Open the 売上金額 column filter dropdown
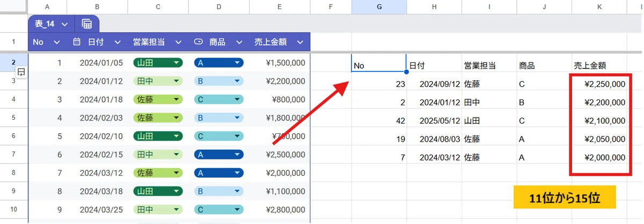This screenshot has height=224, width=644. point(300,42)
